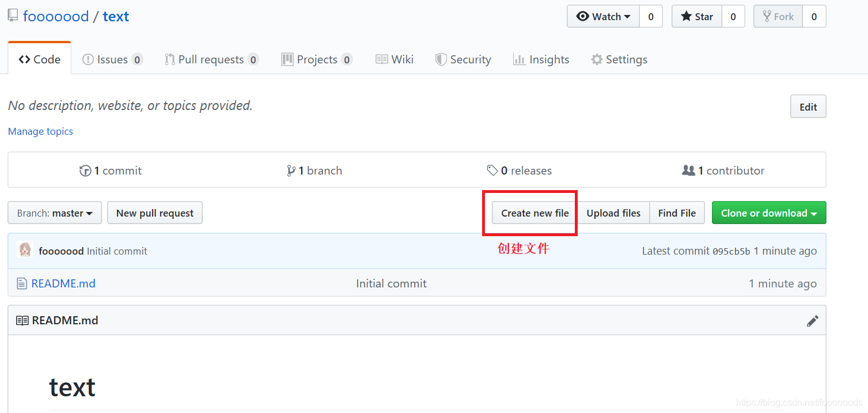Screen dimensions: 868x413
Task: Click the branch icon beside 1 branch
Action: coord(291,170)
